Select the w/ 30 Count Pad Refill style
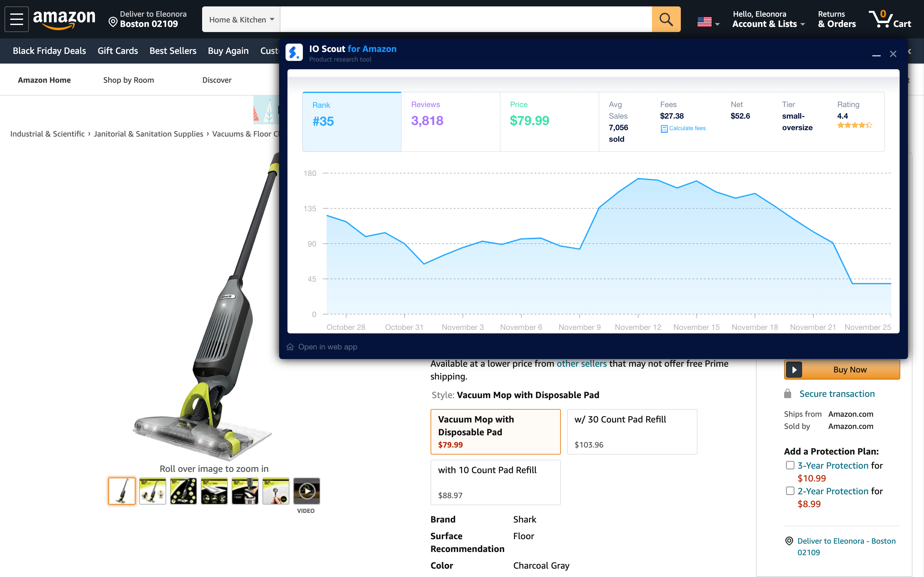 632,431
